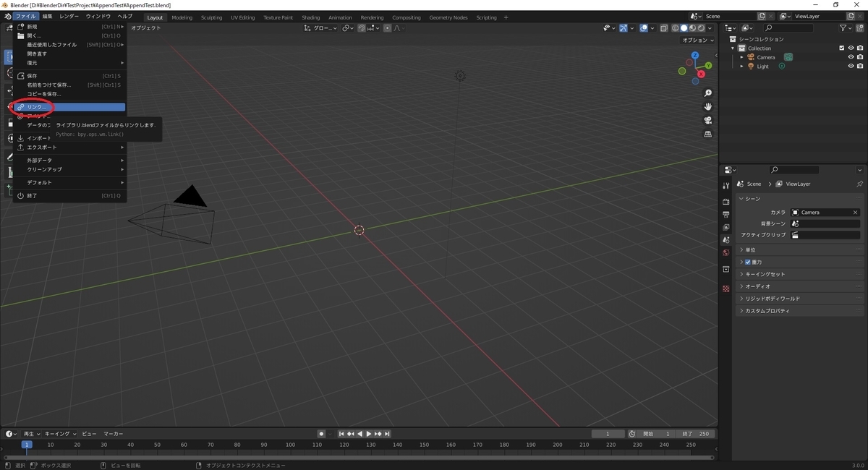Uncheck Collection exclude checkbox in outliner

(841, 48)
